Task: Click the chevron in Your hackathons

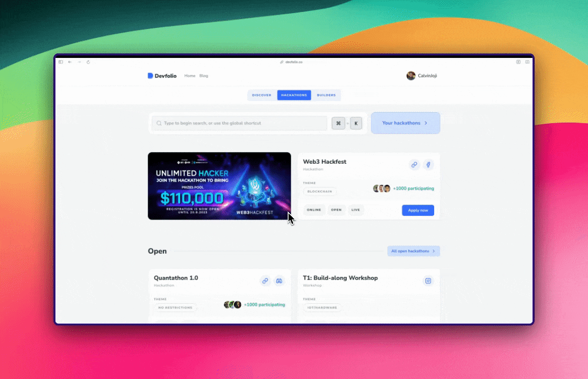Action: tap(426, 123)
